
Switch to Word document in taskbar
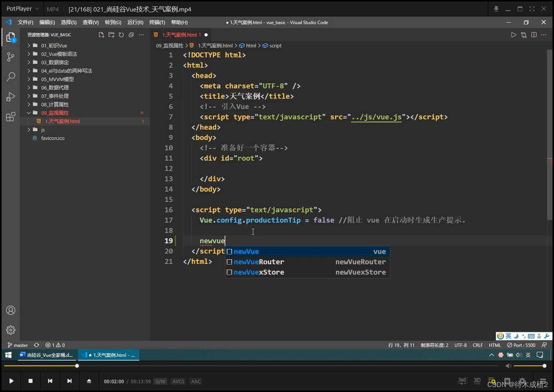46,355
